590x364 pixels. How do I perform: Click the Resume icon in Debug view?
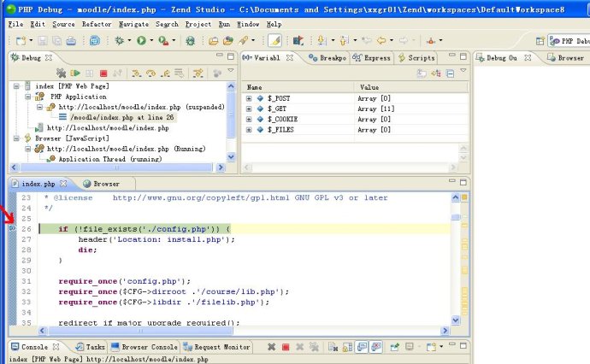tap(75, 73)
